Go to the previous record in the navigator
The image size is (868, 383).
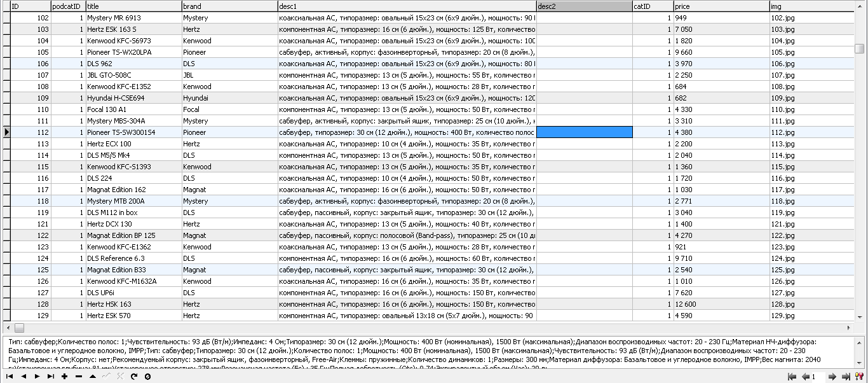pyautogui.click(x=24, y=377)
